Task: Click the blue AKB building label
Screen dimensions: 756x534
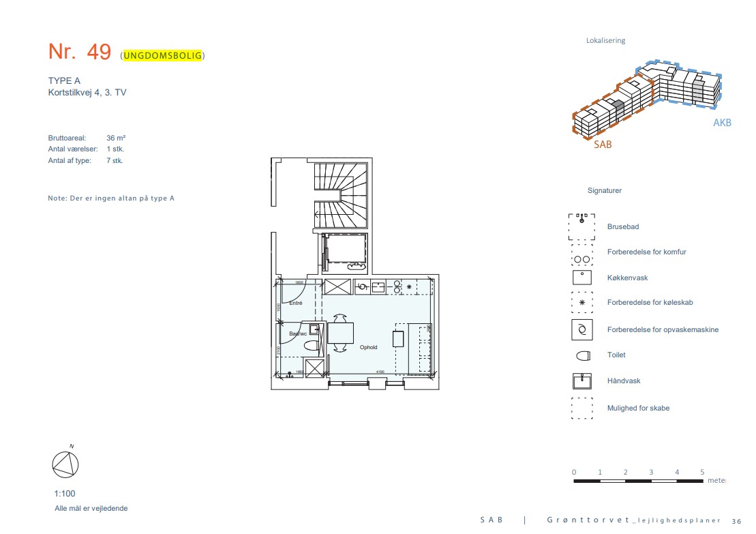Action: point(722,123)
